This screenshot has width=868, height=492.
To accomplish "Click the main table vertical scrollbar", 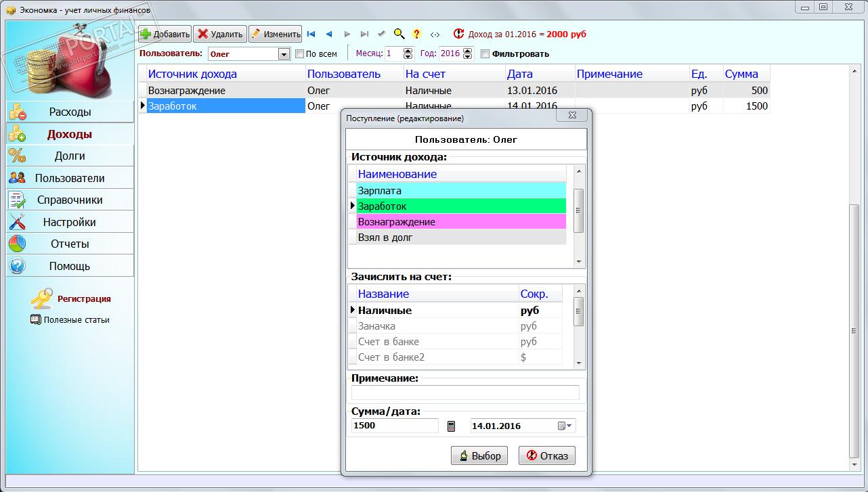I will tap(854, 331).
